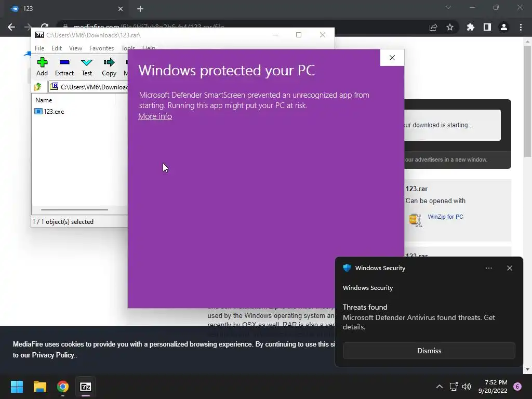Click the volume speaker tray icon
532x399 pixels.
pos(467,387)
